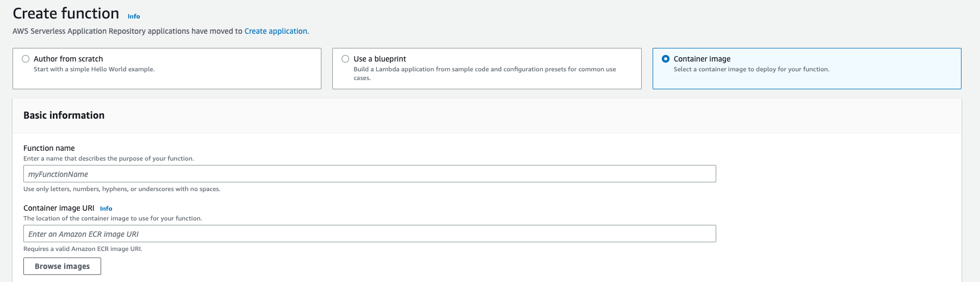This screenshot has height=282, width=980.
Task: Focus the Function name input field
Action: (x=369, y=174)
